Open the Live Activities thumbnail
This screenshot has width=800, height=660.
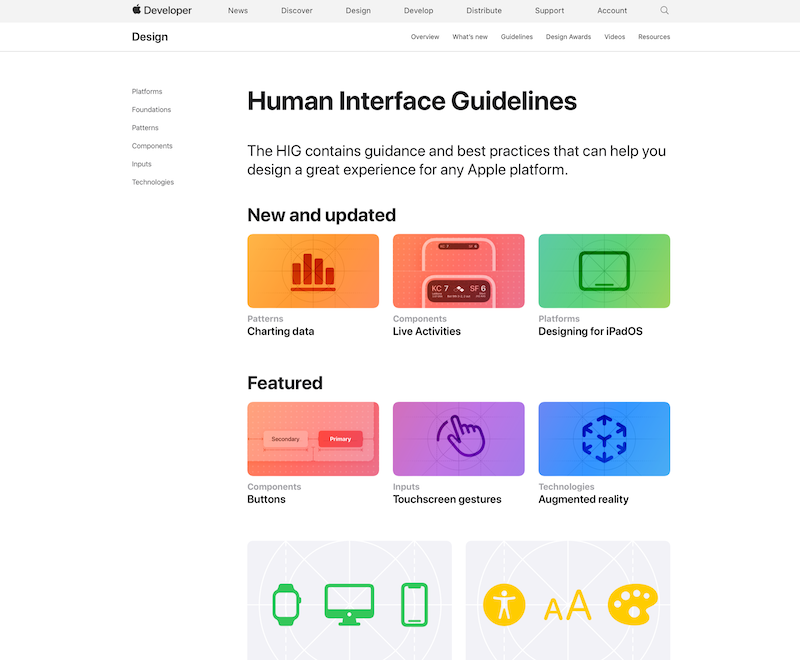point(458,271)
